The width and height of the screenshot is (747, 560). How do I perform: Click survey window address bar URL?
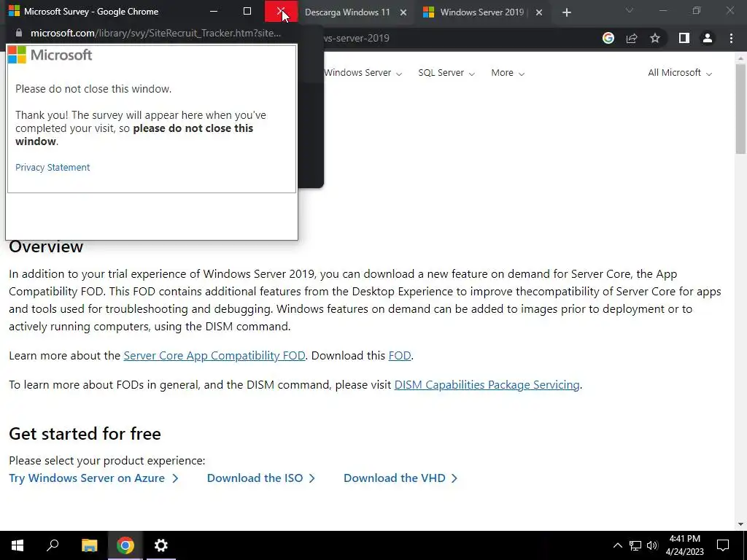point(155,33)
